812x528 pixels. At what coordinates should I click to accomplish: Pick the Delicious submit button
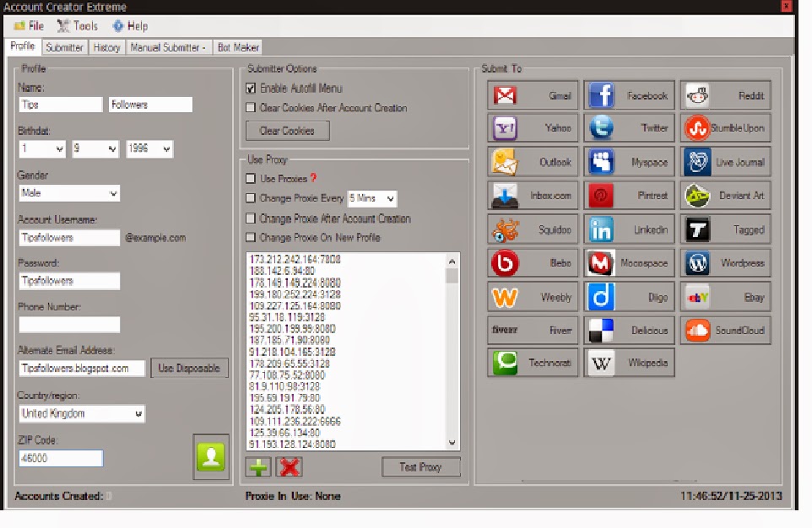[x=629, y=331]
